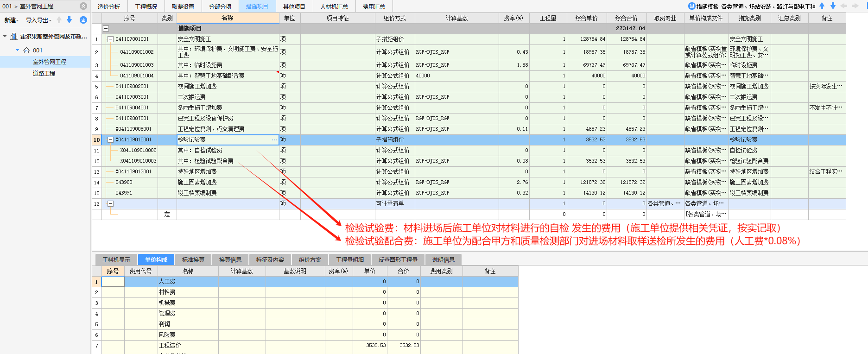This screenshot has width=868, height=354.
Task: Click the blue up arrow beside 措施模板
Action: tap(822, 6)
